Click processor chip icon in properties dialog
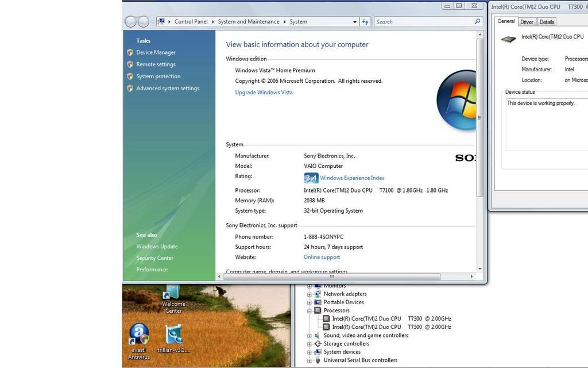 (x=509, y=39)
